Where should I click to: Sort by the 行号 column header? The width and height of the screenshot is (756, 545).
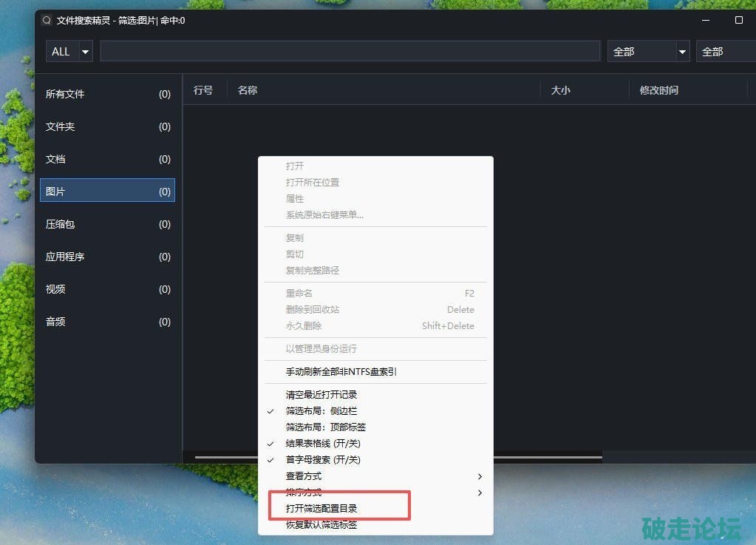click(x=203, y=90)
